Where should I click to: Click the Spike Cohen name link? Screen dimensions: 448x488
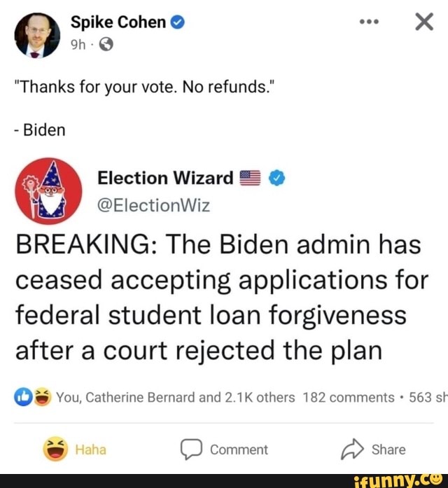coord(118,22)
